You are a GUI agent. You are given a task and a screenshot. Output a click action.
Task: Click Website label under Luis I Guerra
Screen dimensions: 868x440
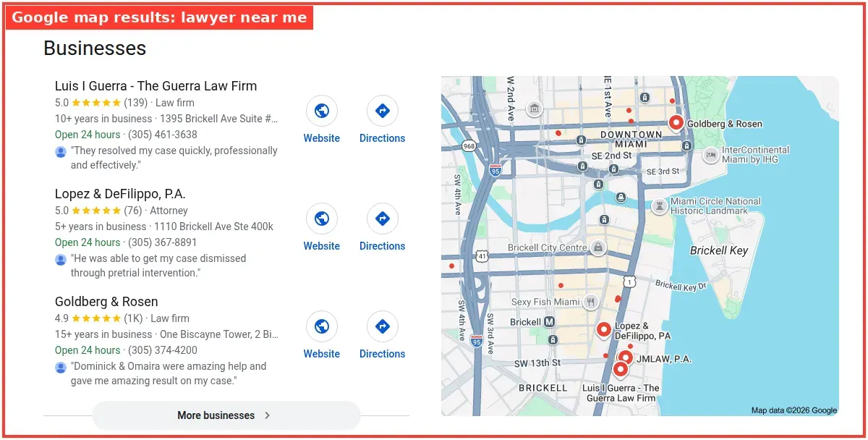coord(322,138)
